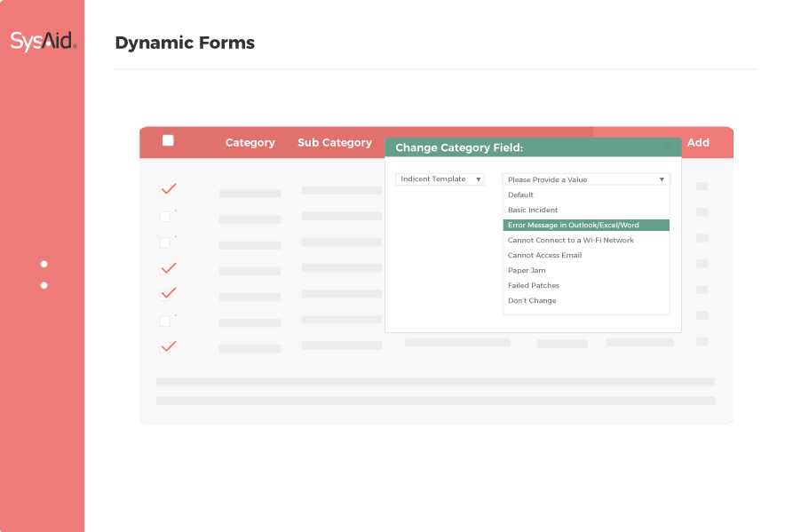
Task: Choose the Basic Incident option
Action: 586,210
